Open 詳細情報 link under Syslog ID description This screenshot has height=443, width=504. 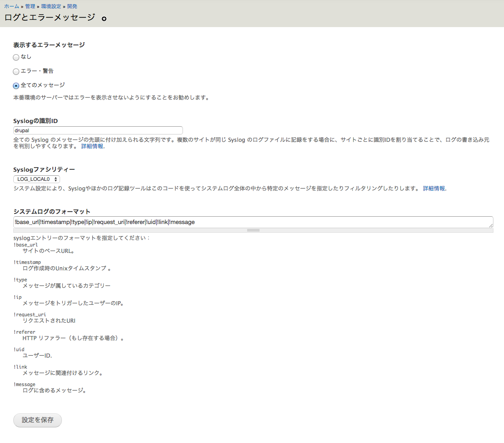point(93,146)
